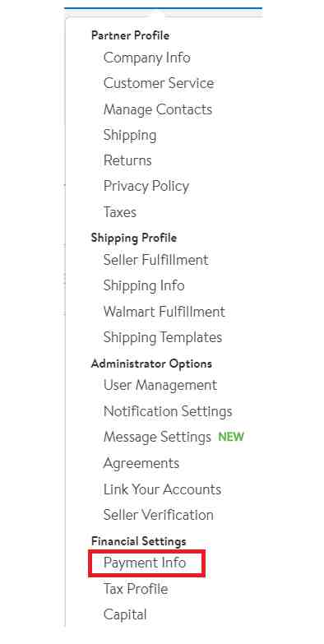The image size is (324, 644).
Task: Open Manage Contacts page
Action: click(158, 109)
